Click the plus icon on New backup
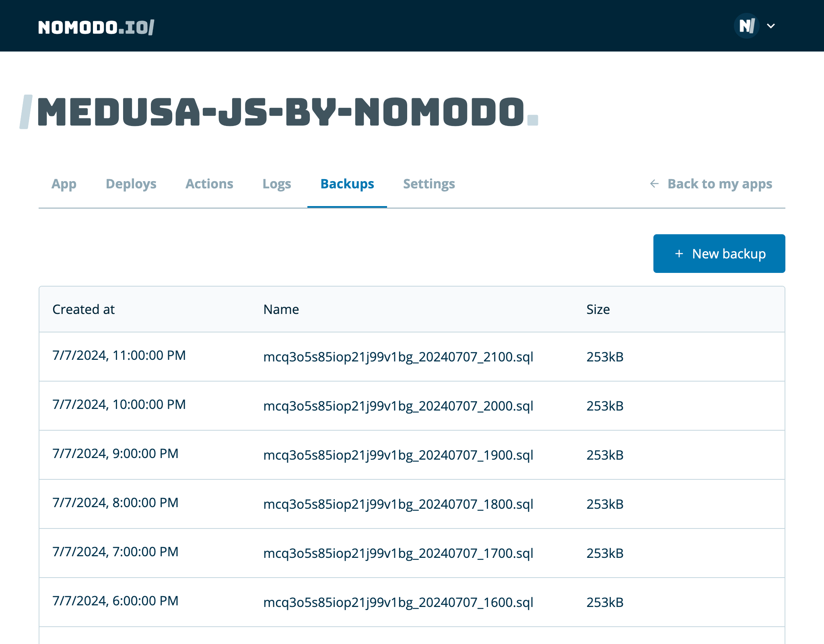824x644 pixels. [679, 254]
